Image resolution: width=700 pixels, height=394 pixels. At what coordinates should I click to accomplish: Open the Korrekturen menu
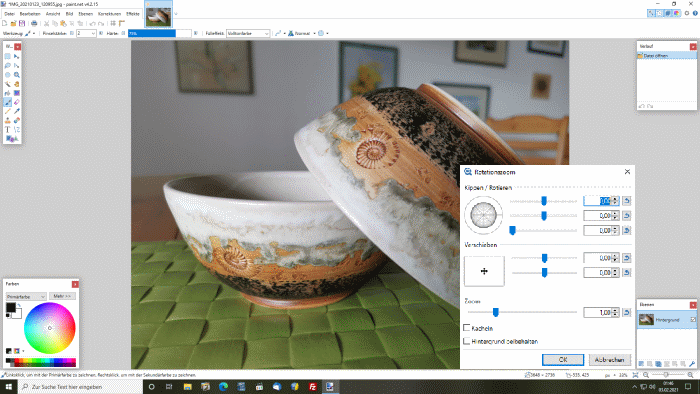coord(109,14)
